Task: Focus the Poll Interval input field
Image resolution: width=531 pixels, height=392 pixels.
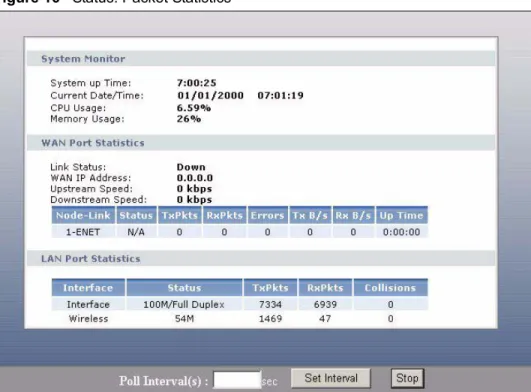Action: [x=237, y=380]
